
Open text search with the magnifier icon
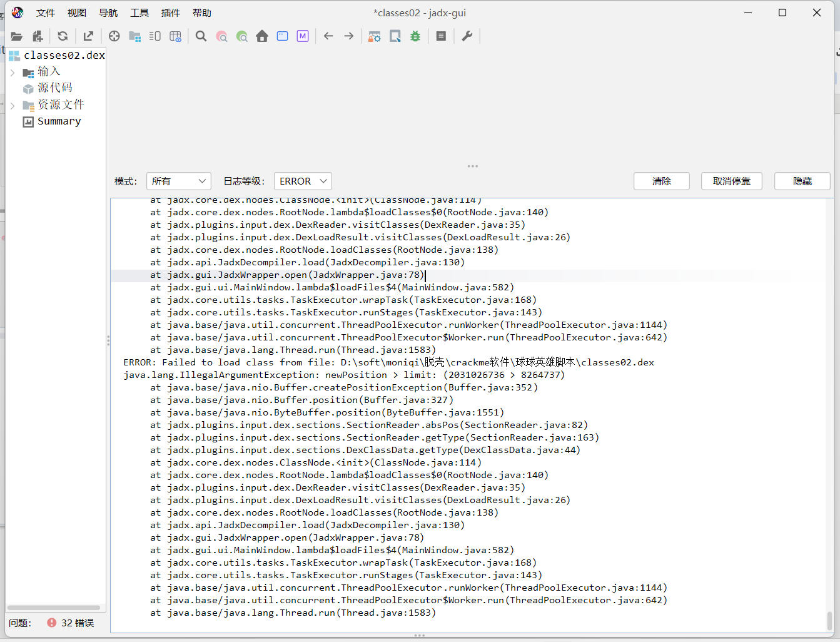[201, 36]
